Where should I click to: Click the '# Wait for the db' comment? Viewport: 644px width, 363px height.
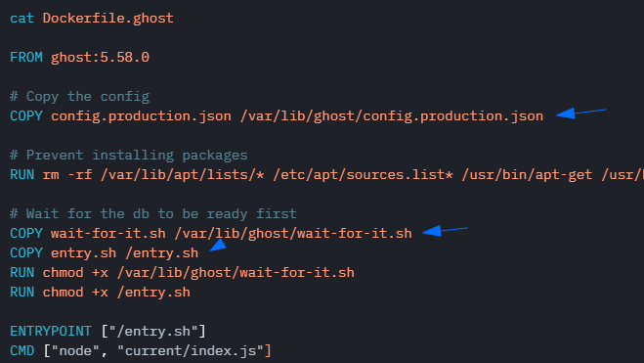(x=153, y=213)
